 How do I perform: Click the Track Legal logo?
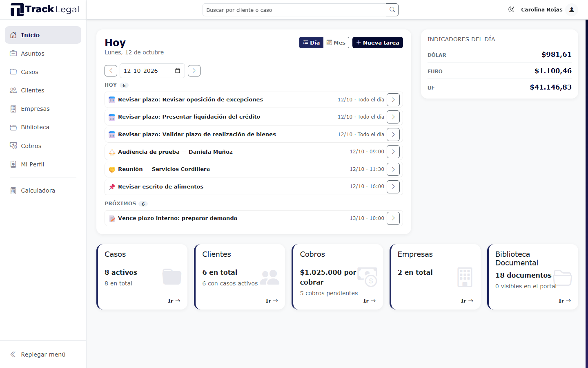45,9
